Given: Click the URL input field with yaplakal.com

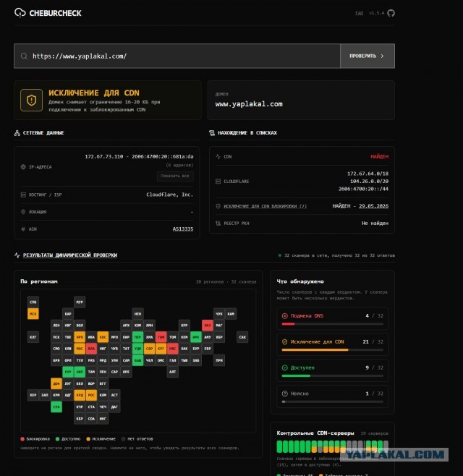Looking at the screenshot, I should (177, 56).
